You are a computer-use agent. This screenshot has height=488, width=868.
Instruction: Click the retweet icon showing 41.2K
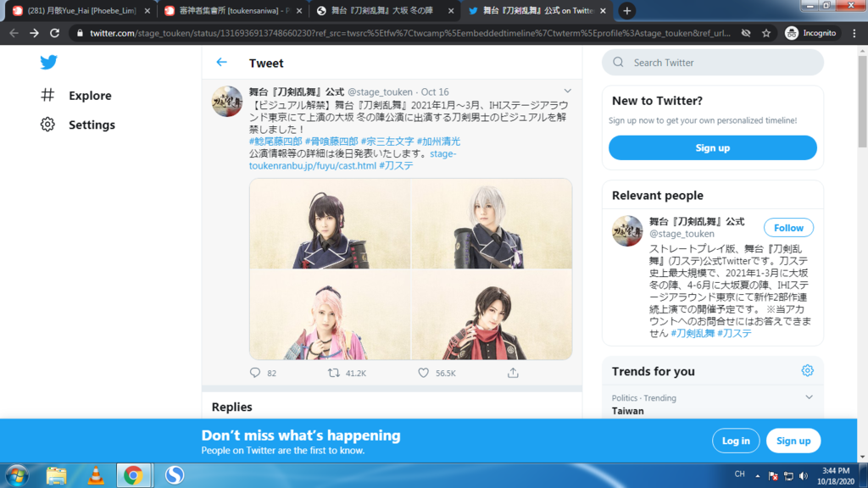pos(333,373)
